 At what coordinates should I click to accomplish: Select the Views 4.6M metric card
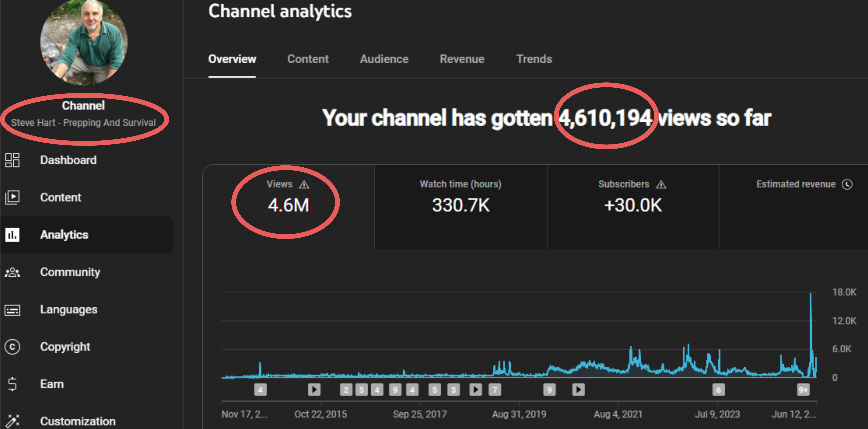288,206
